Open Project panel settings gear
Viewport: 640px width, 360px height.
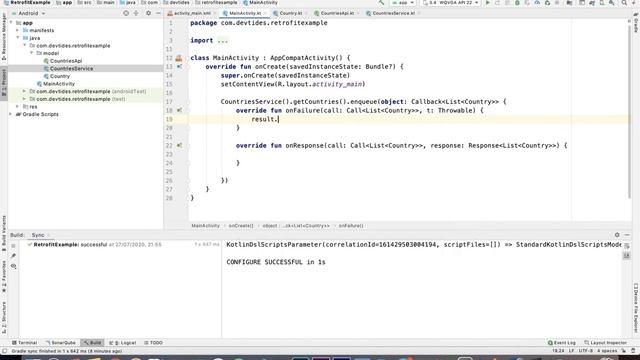(148, 13)
